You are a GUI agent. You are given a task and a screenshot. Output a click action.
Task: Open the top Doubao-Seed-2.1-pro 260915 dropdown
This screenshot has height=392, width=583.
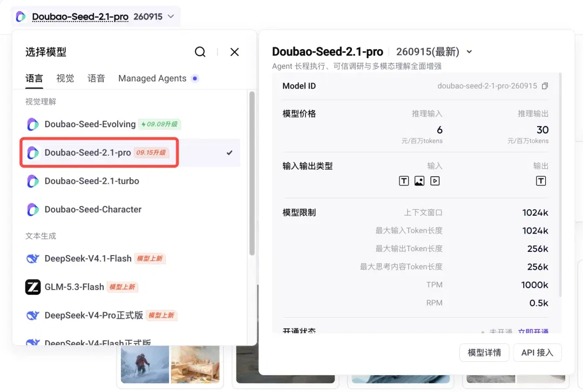pos(96,17)
